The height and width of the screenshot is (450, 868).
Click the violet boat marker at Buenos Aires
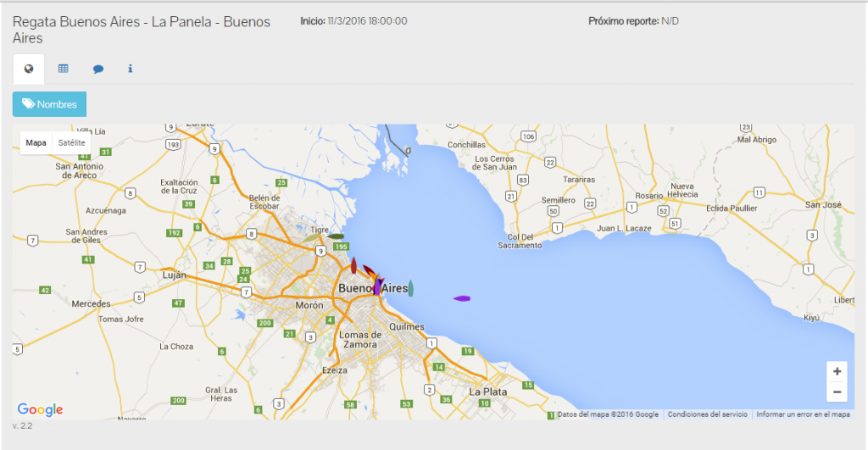(377, 286)
